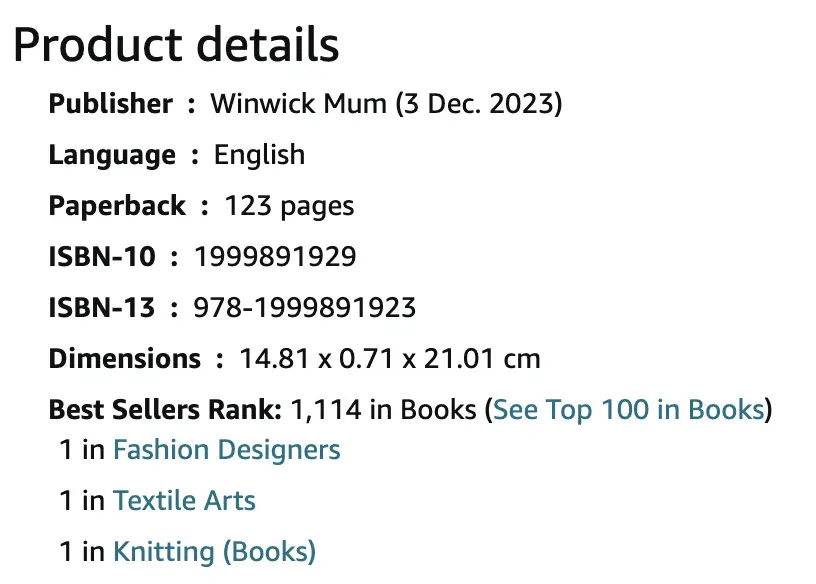Click the Dimensions field label
The width and height of the screenshot is (816, 584).
tap(125, 358)
